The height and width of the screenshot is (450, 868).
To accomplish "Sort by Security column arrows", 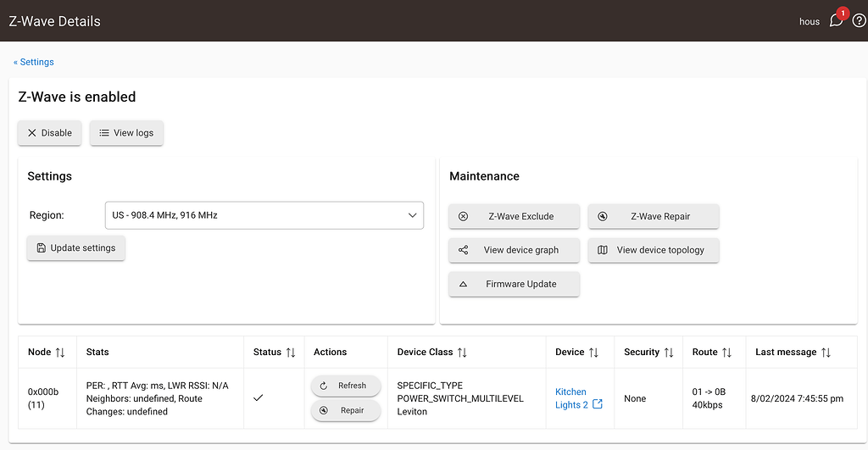I will (669, 352).
